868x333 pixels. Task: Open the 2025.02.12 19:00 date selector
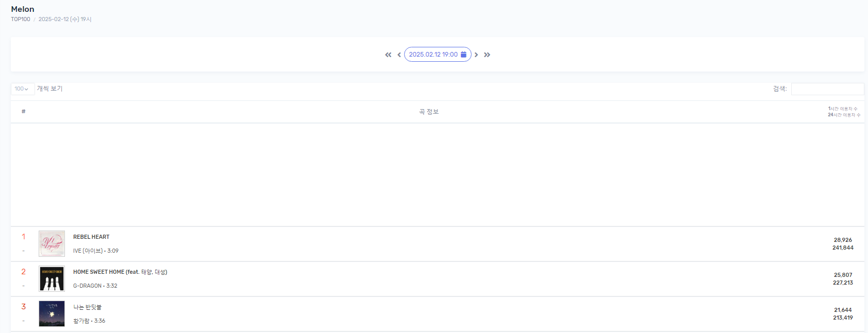click(x=438, y=55)
